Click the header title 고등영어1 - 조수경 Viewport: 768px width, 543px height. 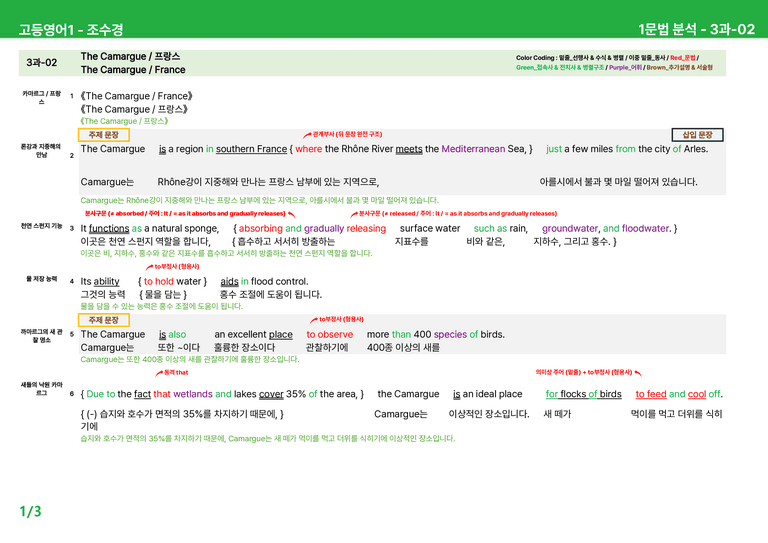[x=71, y=30]
